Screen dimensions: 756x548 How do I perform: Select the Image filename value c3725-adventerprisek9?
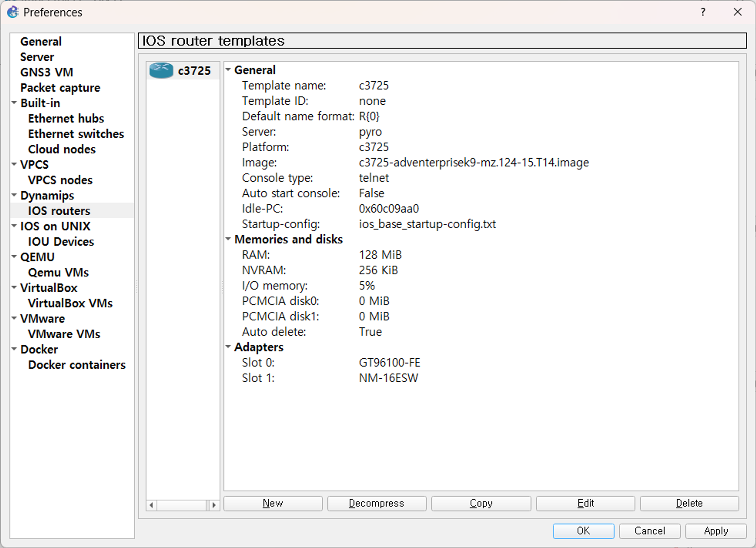[474, 163]
